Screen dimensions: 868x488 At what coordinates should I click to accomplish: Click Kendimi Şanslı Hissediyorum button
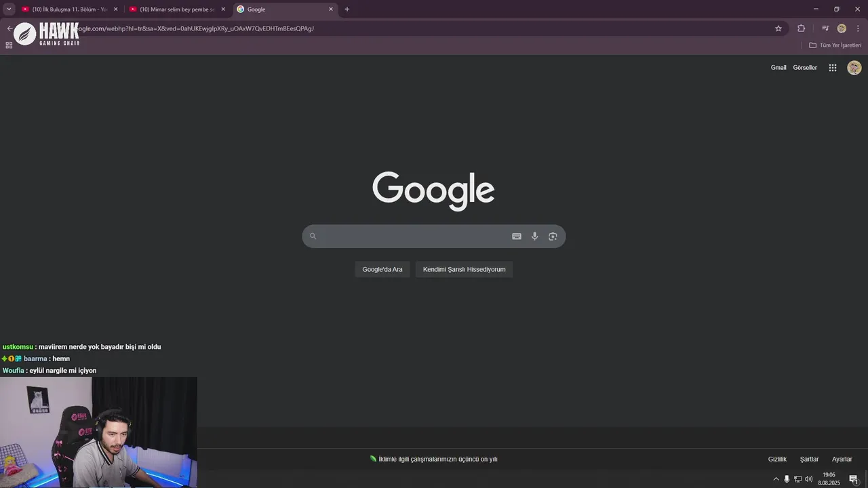(465, 269)
